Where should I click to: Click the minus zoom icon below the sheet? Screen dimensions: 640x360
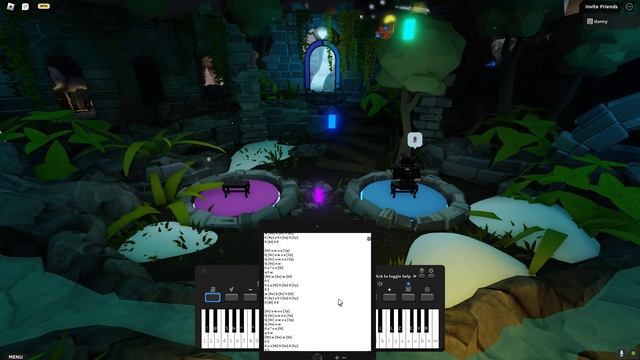(x=344, y=357)
